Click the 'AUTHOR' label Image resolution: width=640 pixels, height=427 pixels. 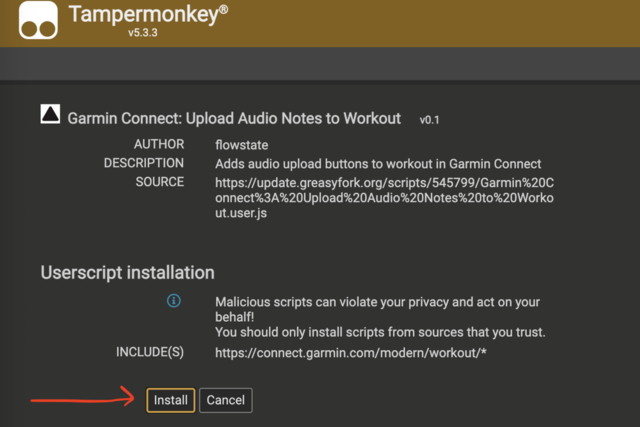[159, 144]
